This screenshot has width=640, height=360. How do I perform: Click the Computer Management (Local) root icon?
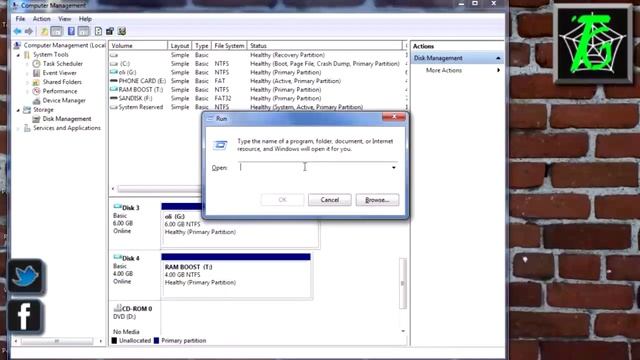point(17,45)
